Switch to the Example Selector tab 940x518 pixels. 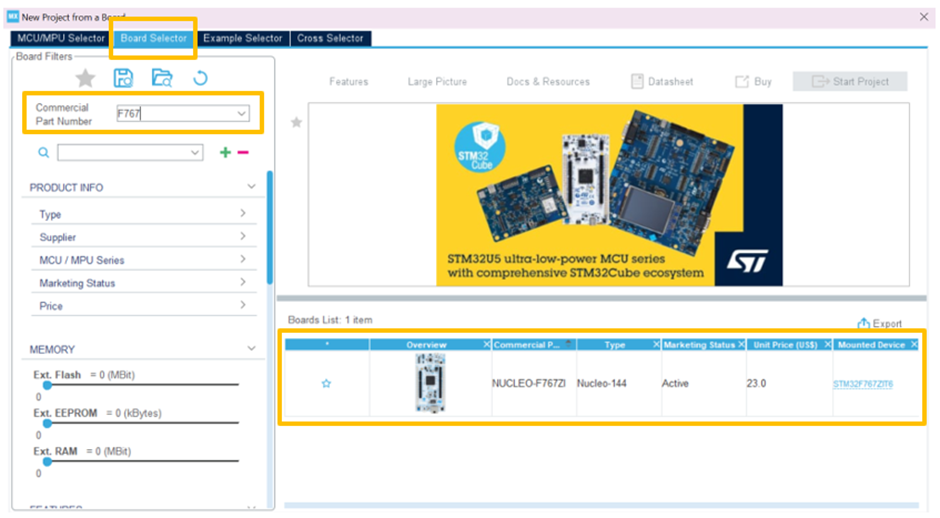242,38
